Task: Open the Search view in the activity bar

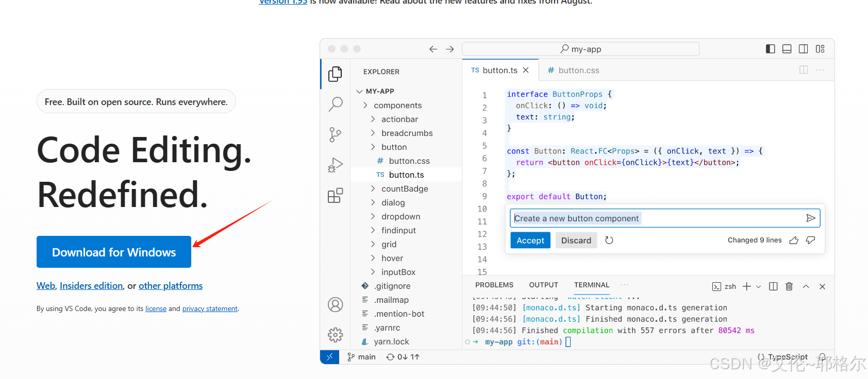Action: (335, 105)
